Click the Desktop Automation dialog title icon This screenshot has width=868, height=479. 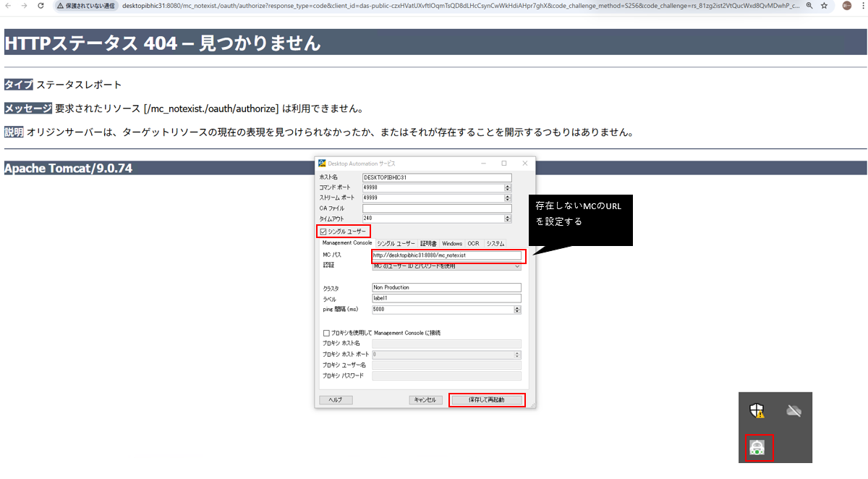click(323, 164)
